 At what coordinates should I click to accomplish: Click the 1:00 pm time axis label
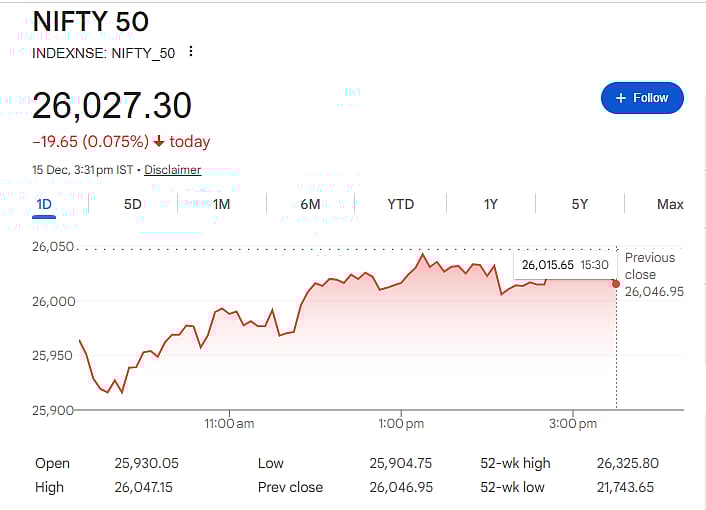402,424
